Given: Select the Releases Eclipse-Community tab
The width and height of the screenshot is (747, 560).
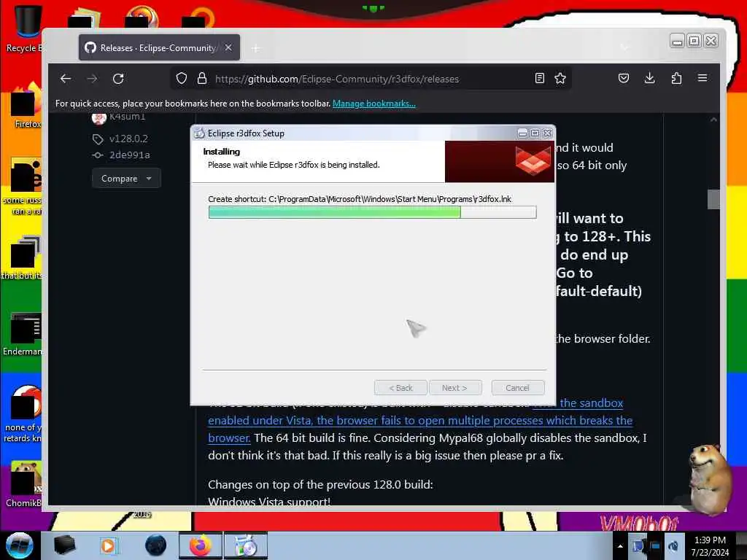Looking at the screenshot, I should 159,47.
